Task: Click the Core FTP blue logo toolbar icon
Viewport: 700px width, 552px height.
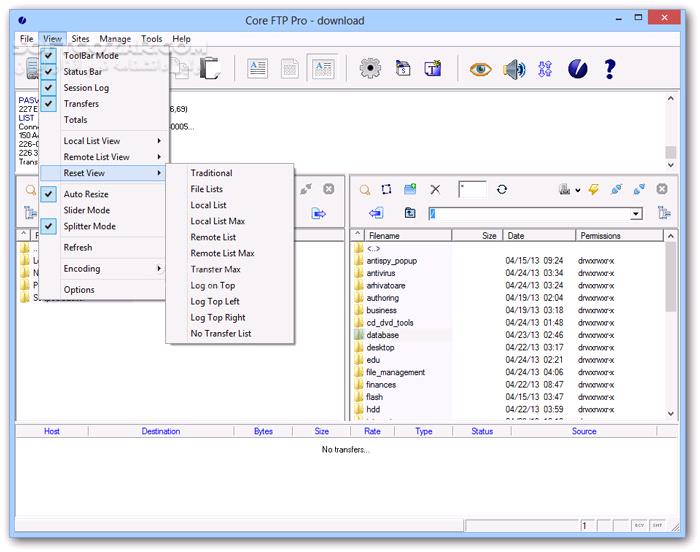Action: pyautogui.click(x=578, y=69)
